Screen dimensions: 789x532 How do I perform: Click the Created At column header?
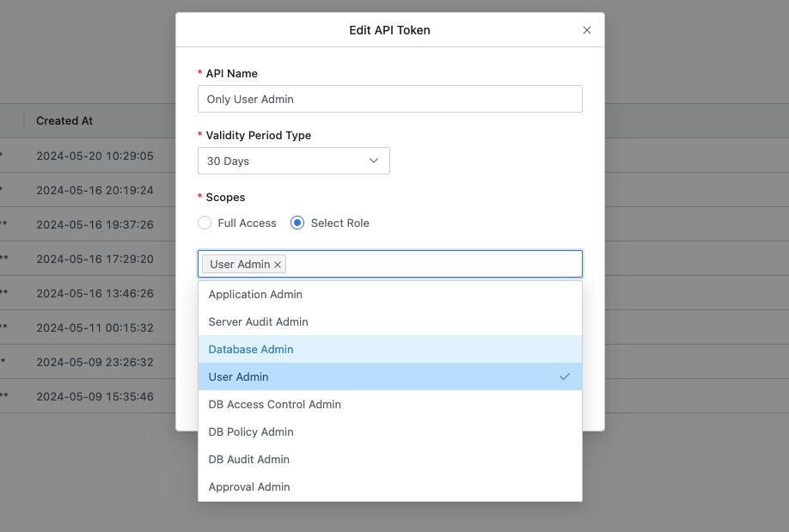click(x=64, y=121)
